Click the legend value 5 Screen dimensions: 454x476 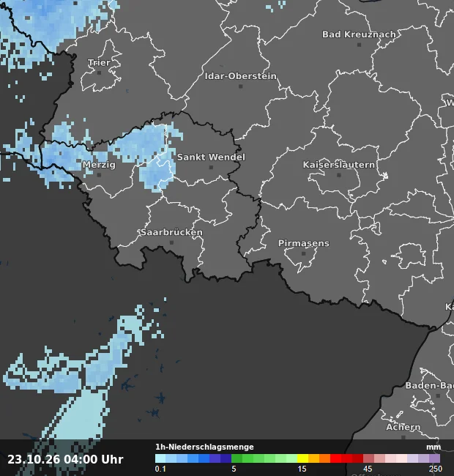(234, 469)
